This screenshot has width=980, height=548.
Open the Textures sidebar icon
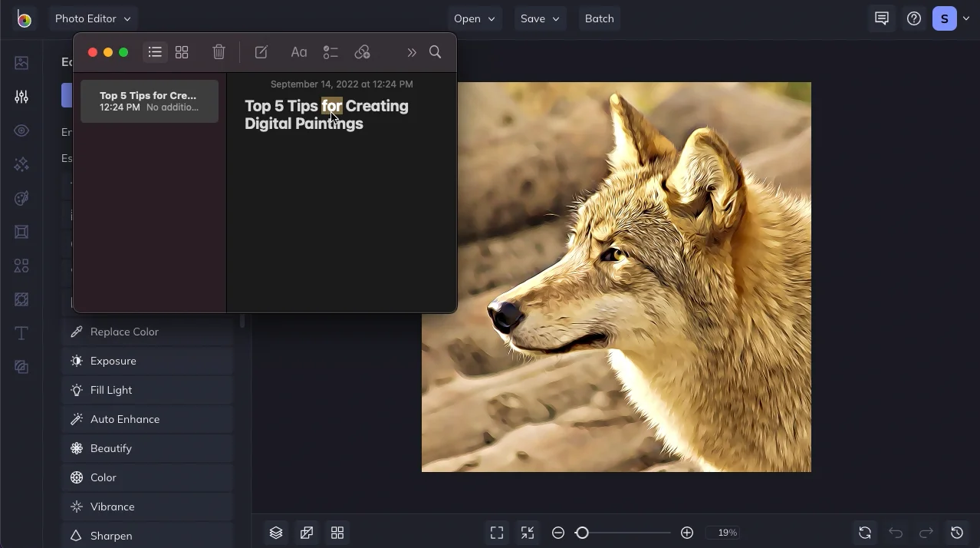(21, 367)
